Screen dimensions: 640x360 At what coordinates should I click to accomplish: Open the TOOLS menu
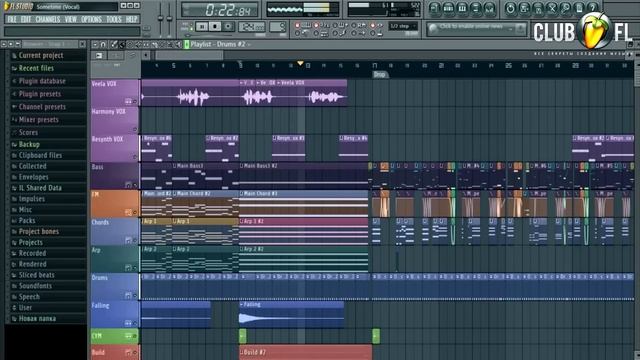(x=114, y=19)
